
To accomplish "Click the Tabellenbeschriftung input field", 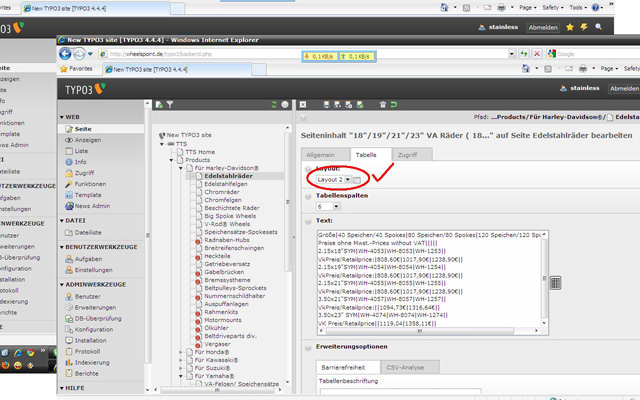I will 401,392.
